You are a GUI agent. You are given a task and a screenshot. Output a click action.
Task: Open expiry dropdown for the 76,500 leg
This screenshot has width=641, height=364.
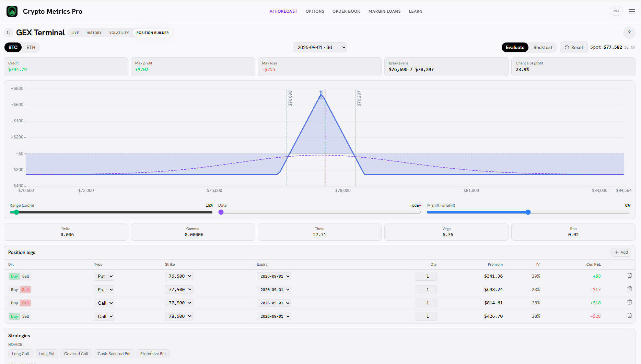274,276
